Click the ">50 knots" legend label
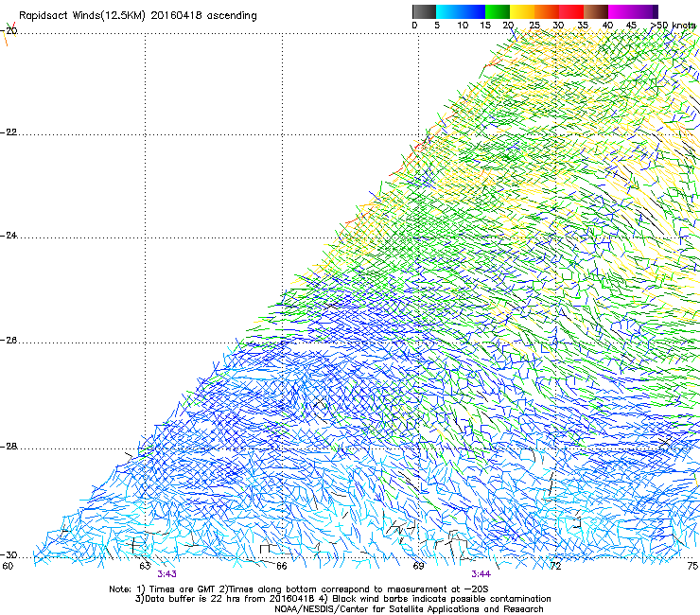This screenshot has height=615, width=700. [673, 26]
